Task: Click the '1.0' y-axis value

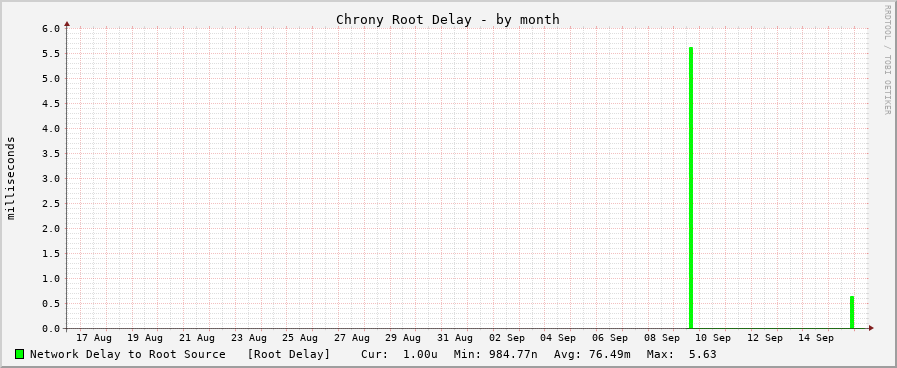Action: tap(51, 279)
